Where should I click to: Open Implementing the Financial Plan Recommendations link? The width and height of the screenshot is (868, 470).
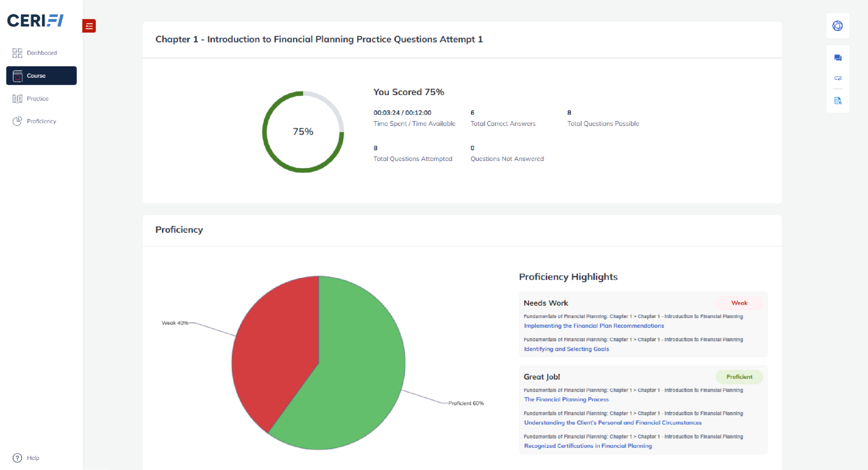click(594, 326)
